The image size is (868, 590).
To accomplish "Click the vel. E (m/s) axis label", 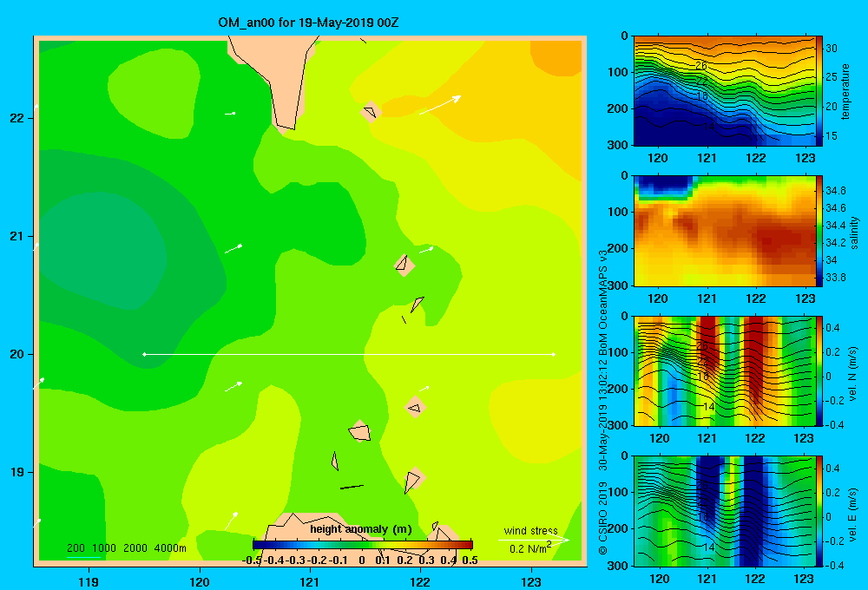I will point(852,515).
